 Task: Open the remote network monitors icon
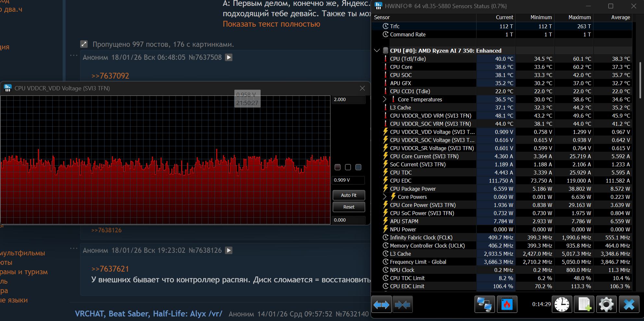point(485,304)
